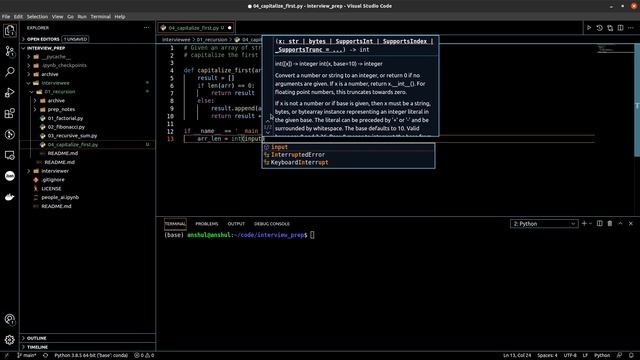The image size is (640, 360).
Task: Expand the .ipynb_checkpoints folder
Action: tap(64, 65)
